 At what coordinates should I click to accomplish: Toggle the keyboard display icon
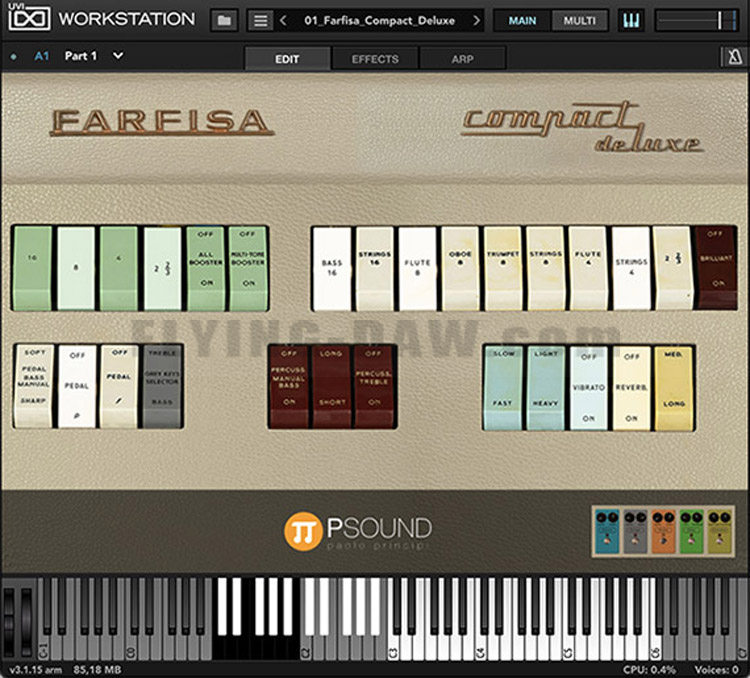(x=630, y=21)
